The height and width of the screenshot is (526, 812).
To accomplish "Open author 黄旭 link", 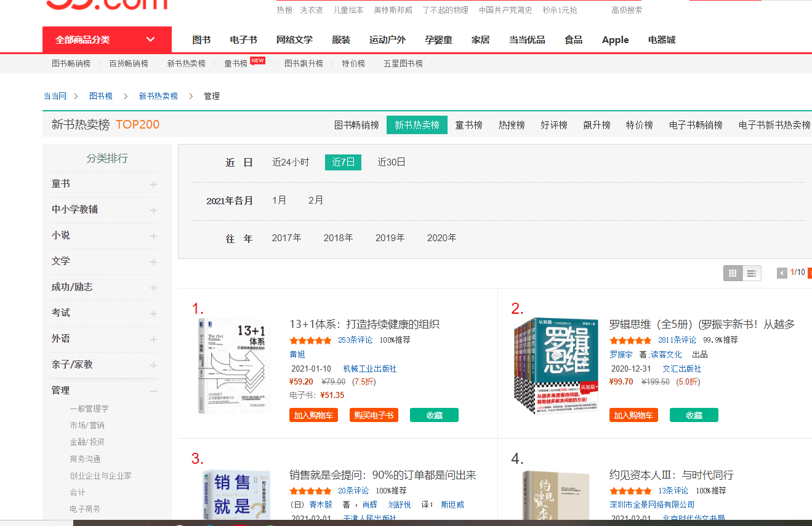I will coord(297,354).
